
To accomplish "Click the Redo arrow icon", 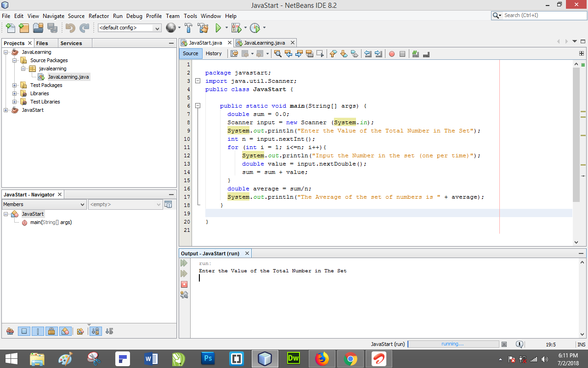I will click(84, 28).
